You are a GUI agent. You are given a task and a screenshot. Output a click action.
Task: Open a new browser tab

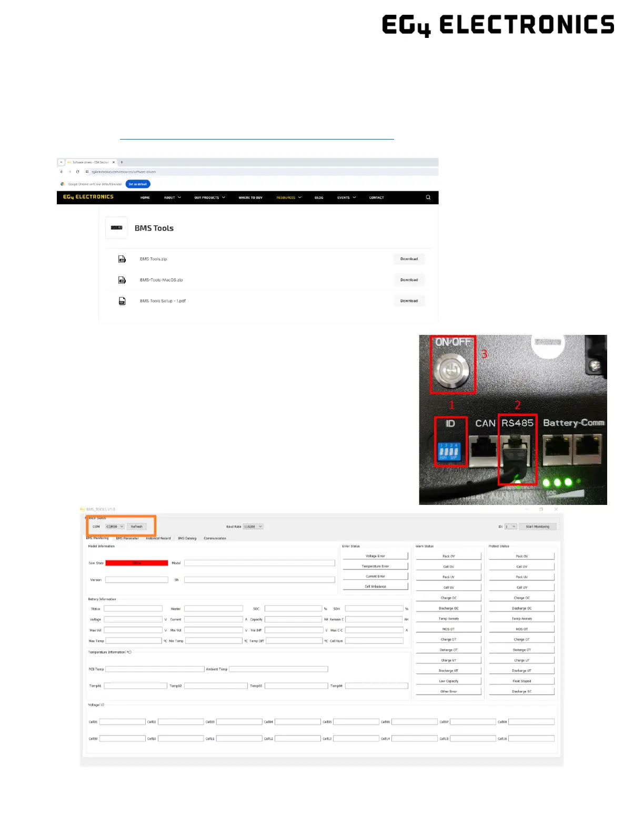tap(122, 162)
